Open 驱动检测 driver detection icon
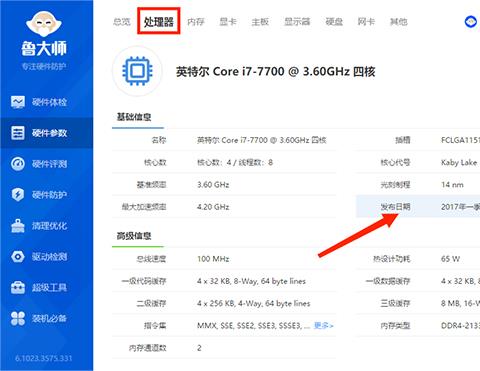The width and height of the screenshot is (480, 371). click(x=18, y=256)
